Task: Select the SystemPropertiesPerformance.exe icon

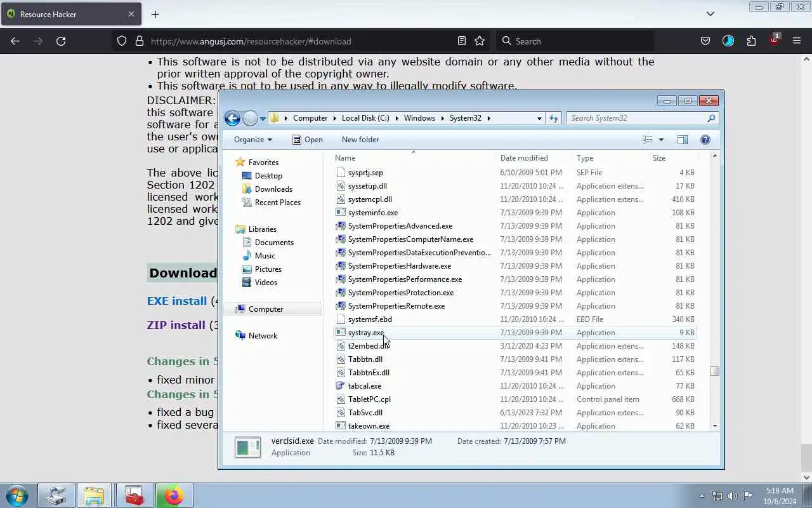Action: (341, 279)
